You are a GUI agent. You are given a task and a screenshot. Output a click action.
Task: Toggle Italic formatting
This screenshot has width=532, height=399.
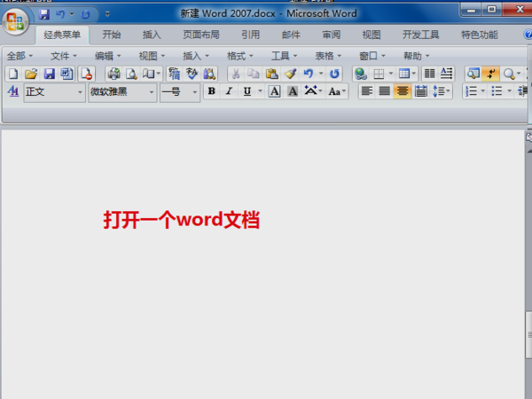pos(230,91)
